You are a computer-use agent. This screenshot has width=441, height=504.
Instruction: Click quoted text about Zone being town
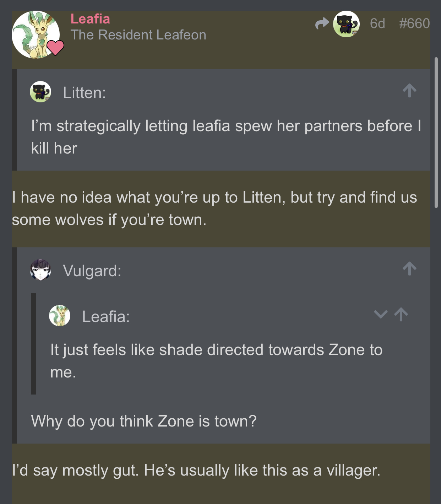[x=144, y=421]
